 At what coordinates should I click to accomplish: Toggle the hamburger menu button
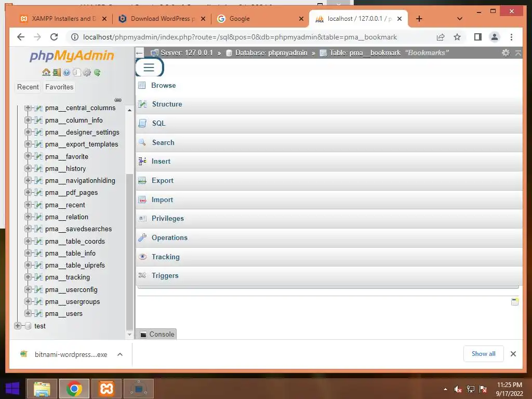(149, 67)
